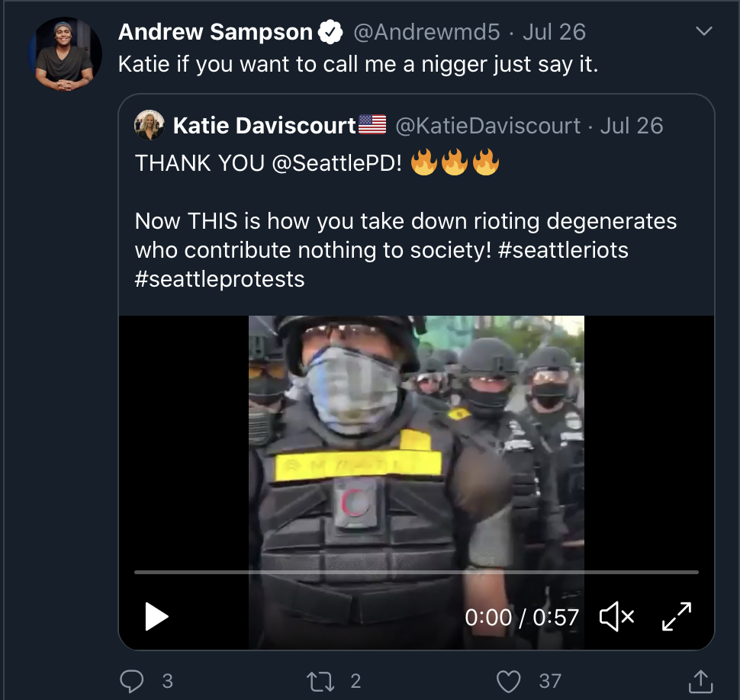Click the video time counter 0:00 / 0:57
The width and height of the screenshot is (740, 700).
click(x=522, y=618)
